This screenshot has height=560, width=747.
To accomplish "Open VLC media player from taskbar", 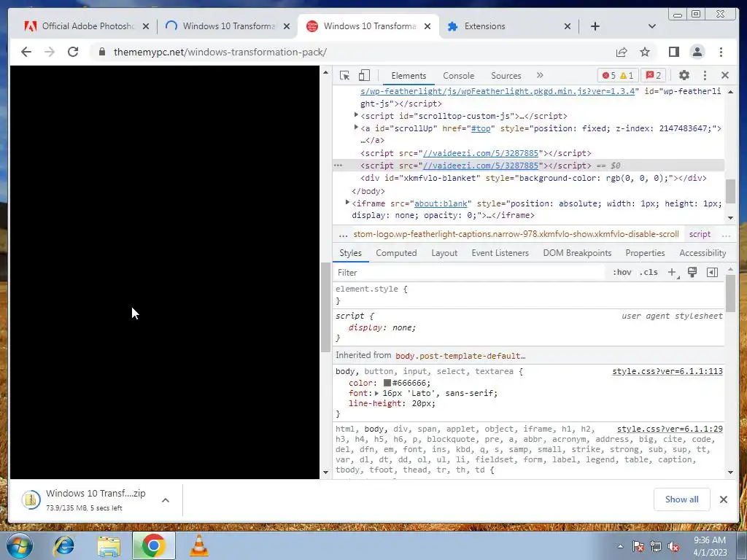I will 199,545.
